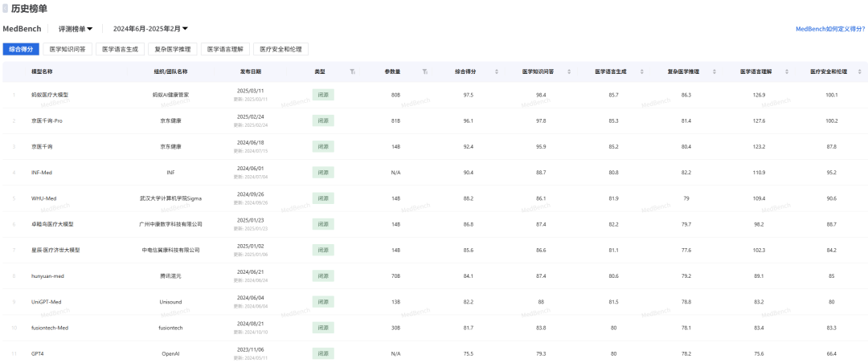Image resolution: width=868 pixels, height=363 pixels.
Task: Click organization 中电信翼康科技有限公司
Action: click(170, 250)
